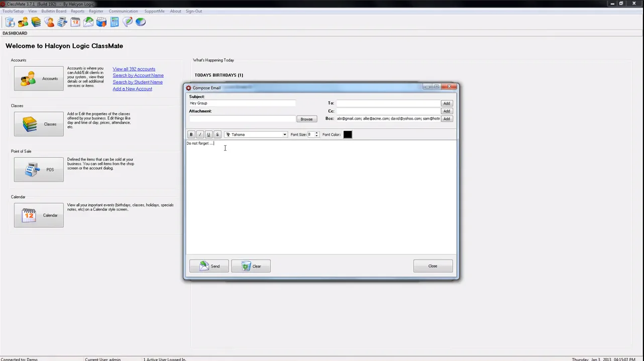Image resolution: width=644 pixels, height=361 pixels.
Task: Open the calculator icon in the toolbar
Action: (115, 22)
